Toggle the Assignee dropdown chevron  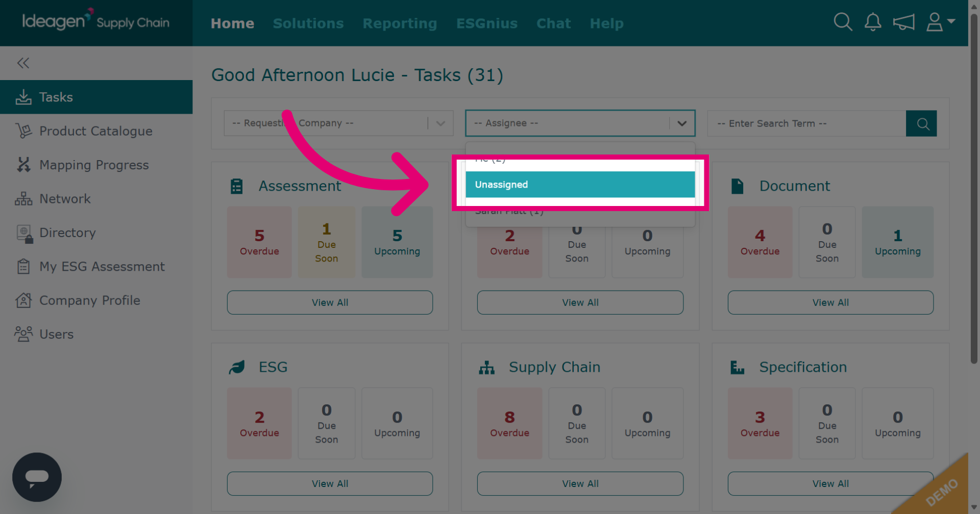pyautogui.click(x=682, y=123)
